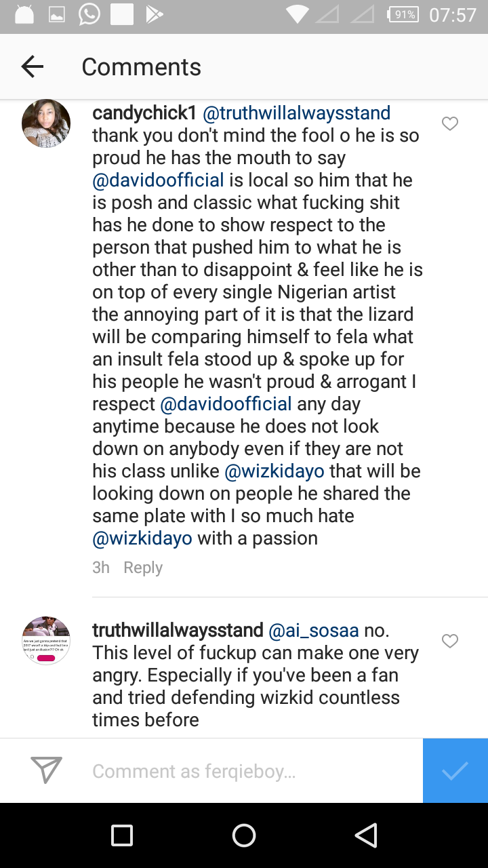The height and width of the screenshot is (868, 488).
Task: Open the last @wizkidayo mention before 'with a passion'
Action: point(142,538)
